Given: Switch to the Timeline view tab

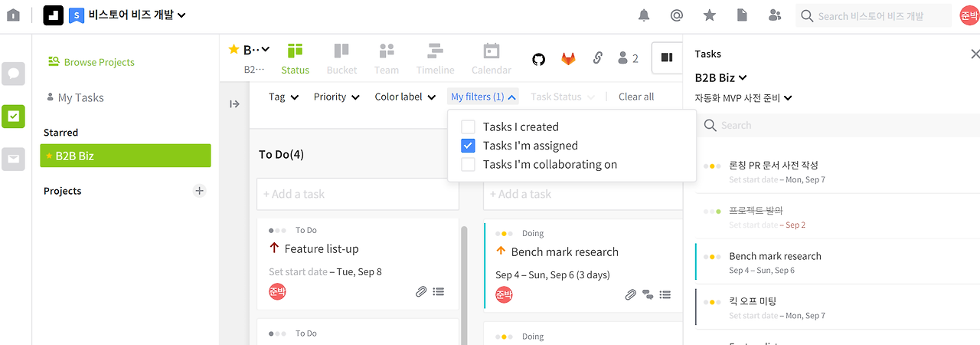Looking at the screenshot, I should coord(435,58).
